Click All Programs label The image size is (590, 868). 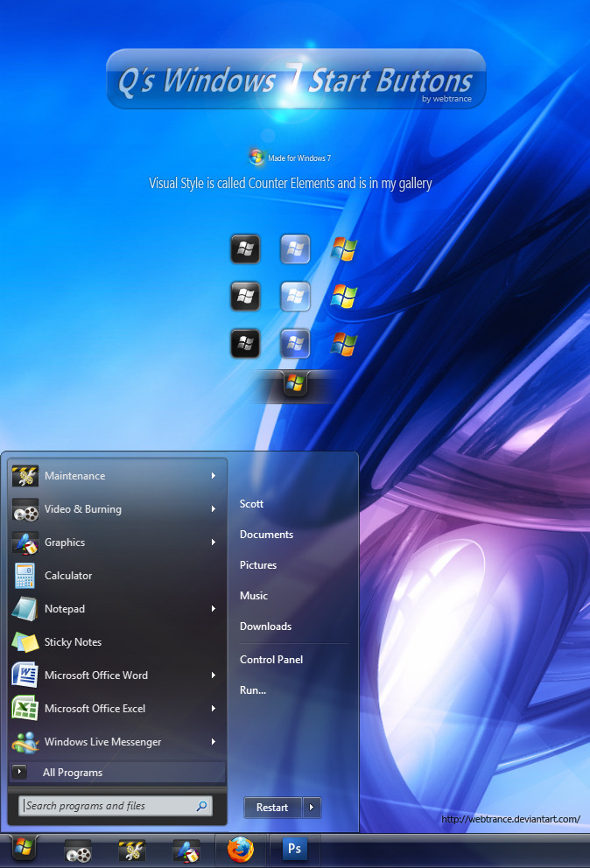73,773
